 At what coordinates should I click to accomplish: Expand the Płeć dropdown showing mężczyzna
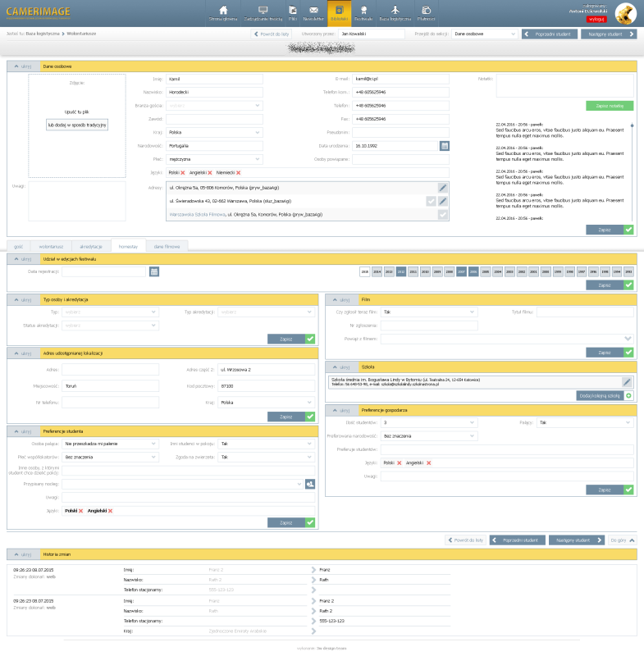pyautogui.click(x=213, y=159)
